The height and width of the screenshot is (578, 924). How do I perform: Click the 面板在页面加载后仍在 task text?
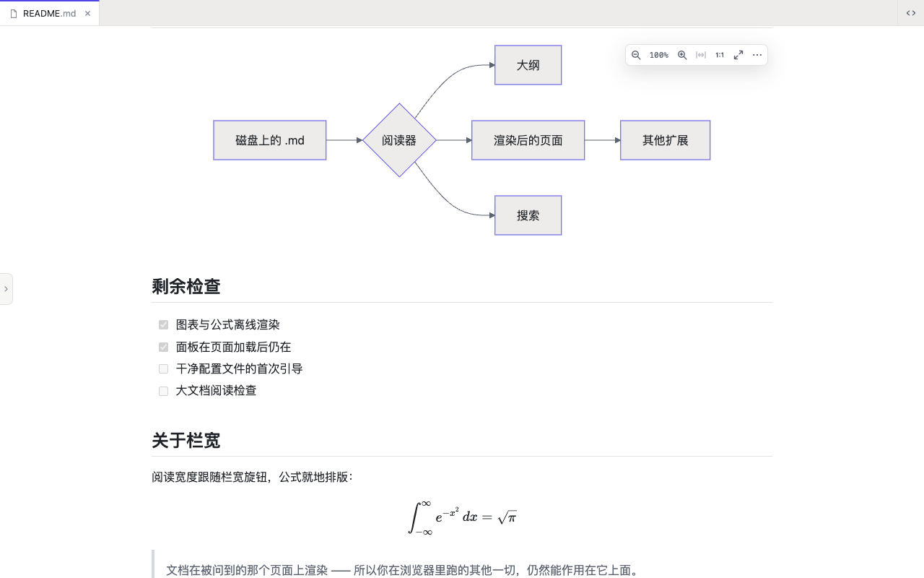point(234,347)
